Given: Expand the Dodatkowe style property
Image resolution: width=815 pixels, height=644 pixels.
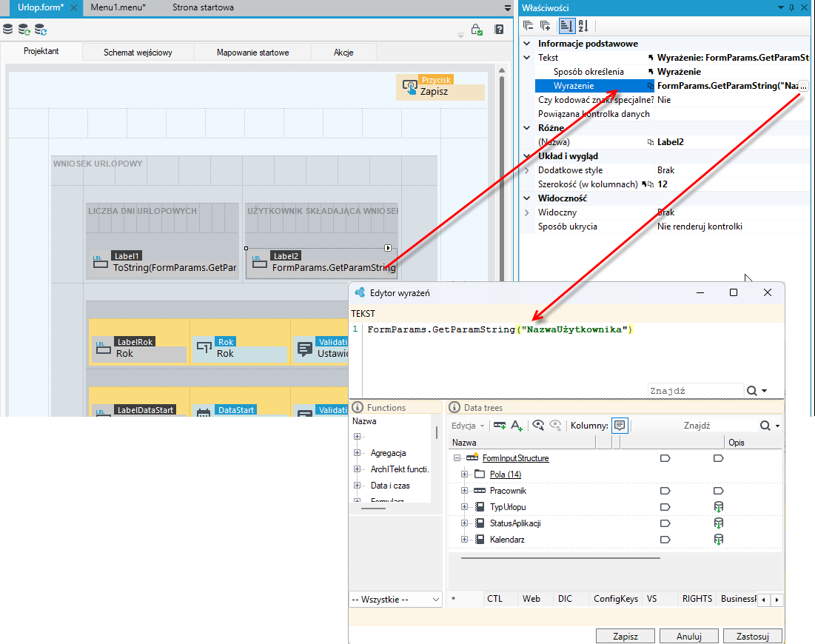Looking at the screenshot, I should click(x=527, y=170).
